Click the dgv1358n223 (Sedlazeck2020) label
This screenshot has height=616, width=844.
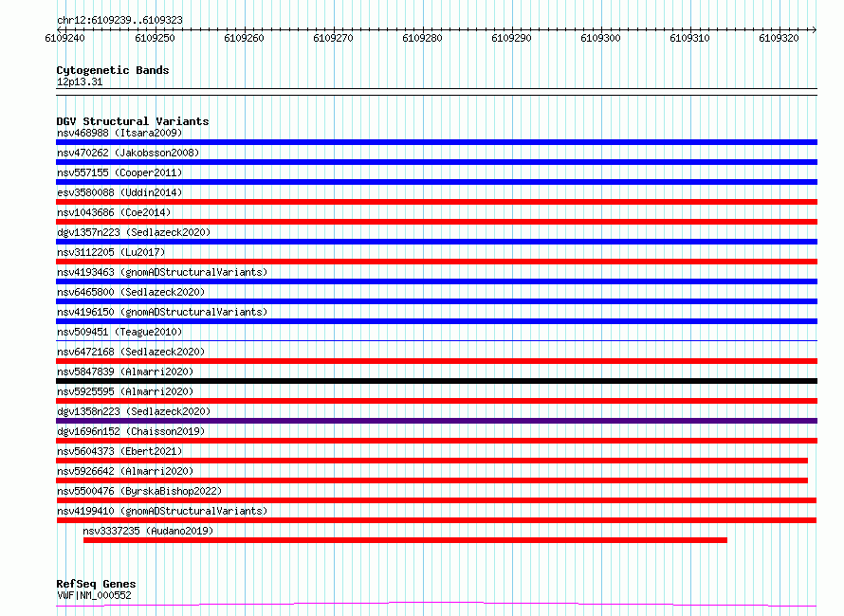pos(134,411)
